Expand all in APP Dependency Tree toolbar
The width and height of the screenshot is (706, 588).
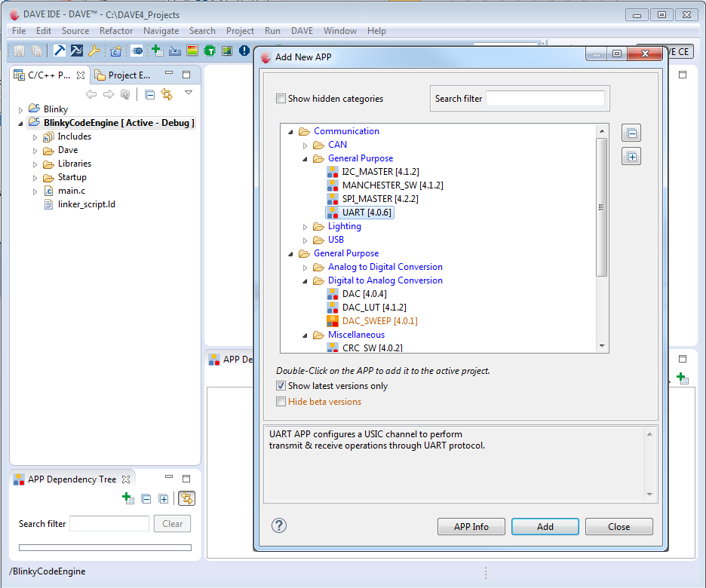pyautogui.click(x=164, y=498)
